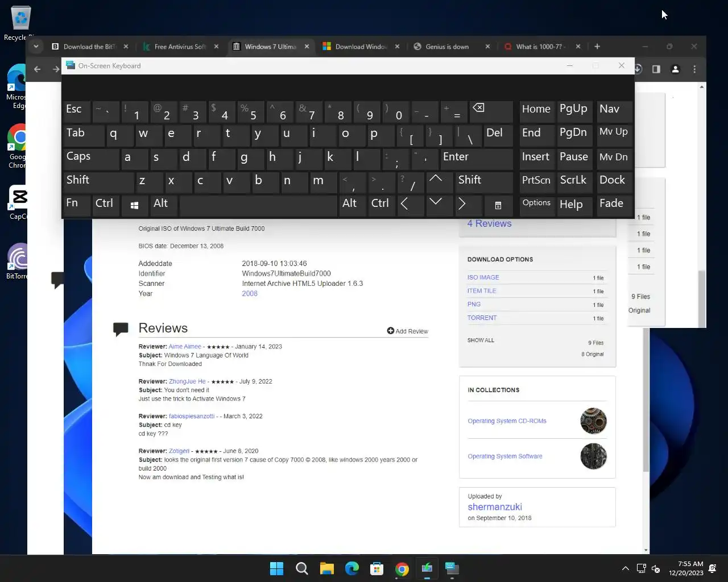Open Windows Start button on taskbar
Screen dimensions: 728x582
pyautogui.click(x=276, y=568)
